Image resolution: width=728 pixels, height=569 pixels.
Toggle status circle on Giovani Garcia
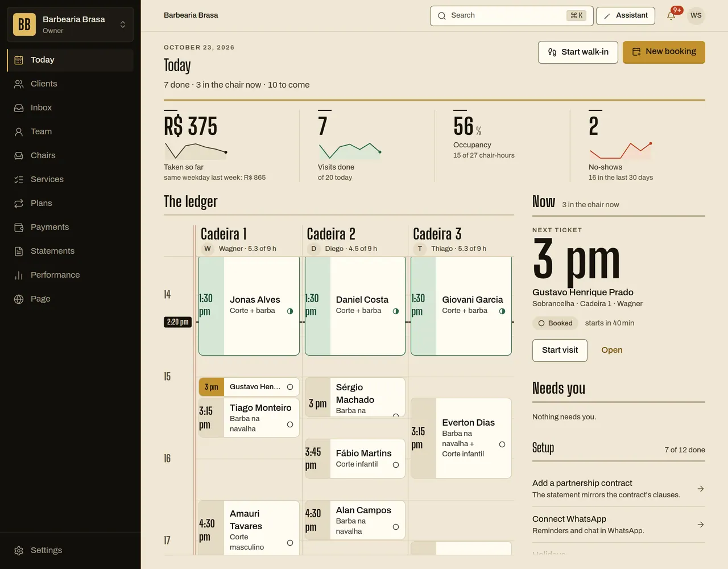coord(502,311)
